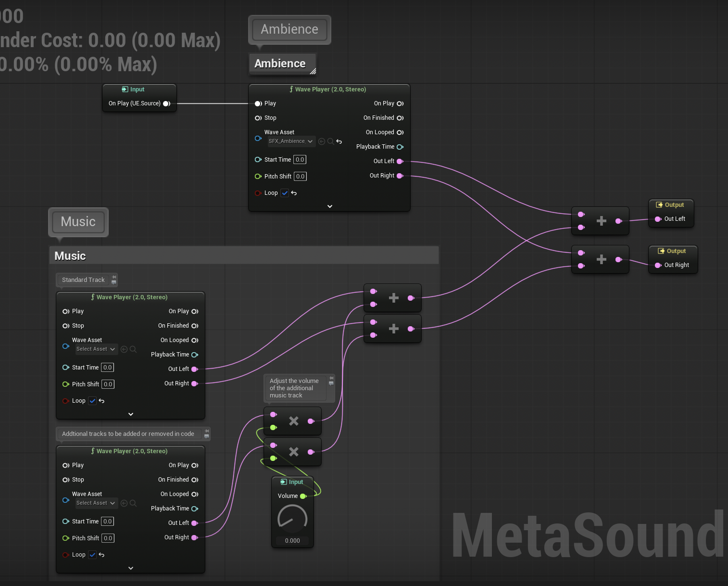The image size is (728, 586).
Task: Edit Pitch Shift on additional tracks Wave Player
Action: 108,538
